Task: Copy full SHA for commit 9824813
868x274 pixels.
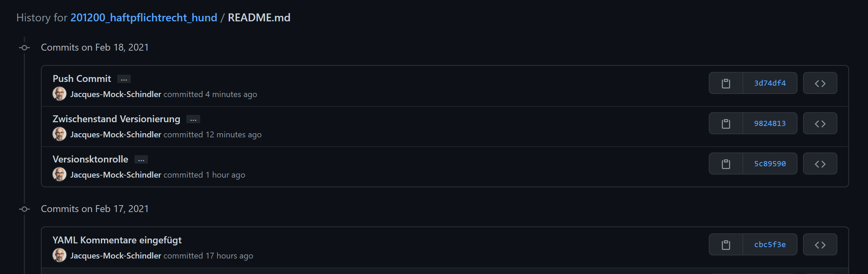Action: (726, 123)
